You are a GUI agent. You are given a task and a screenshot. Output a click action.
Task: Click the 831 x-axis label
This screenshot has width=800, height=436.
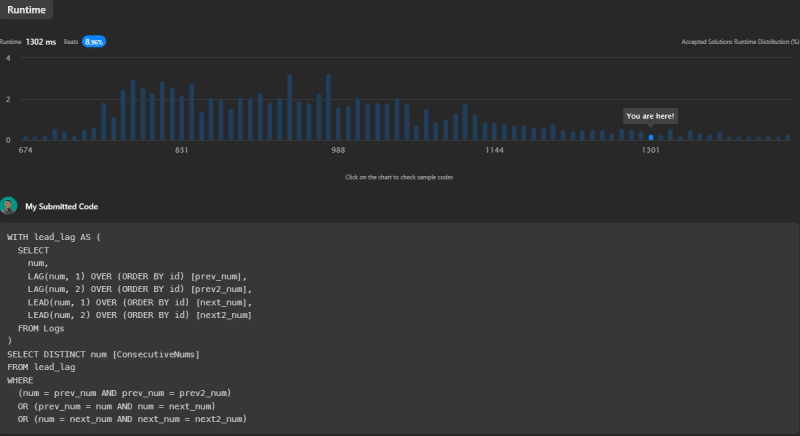point(181,150)
